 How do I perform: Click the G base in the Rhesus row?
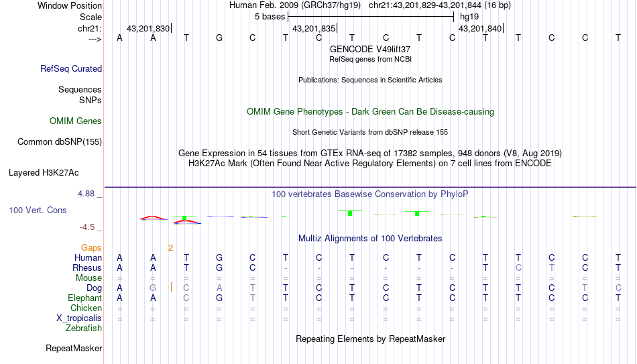219,267
